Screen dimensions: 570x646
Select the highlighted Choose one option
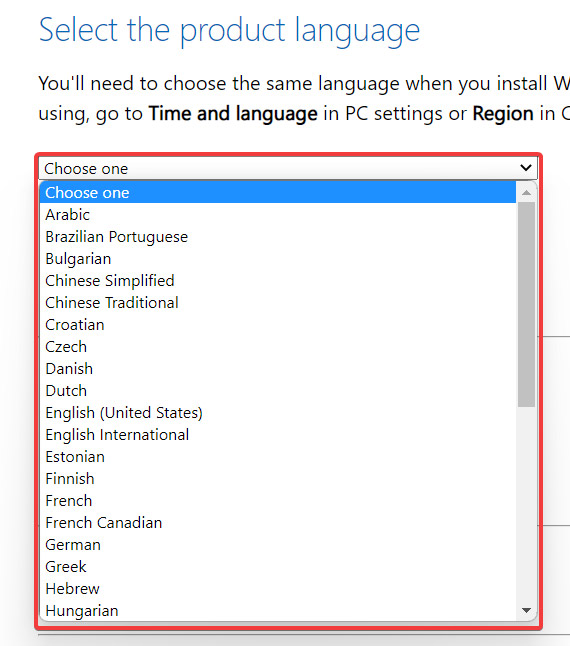click(x=278, y=193)
